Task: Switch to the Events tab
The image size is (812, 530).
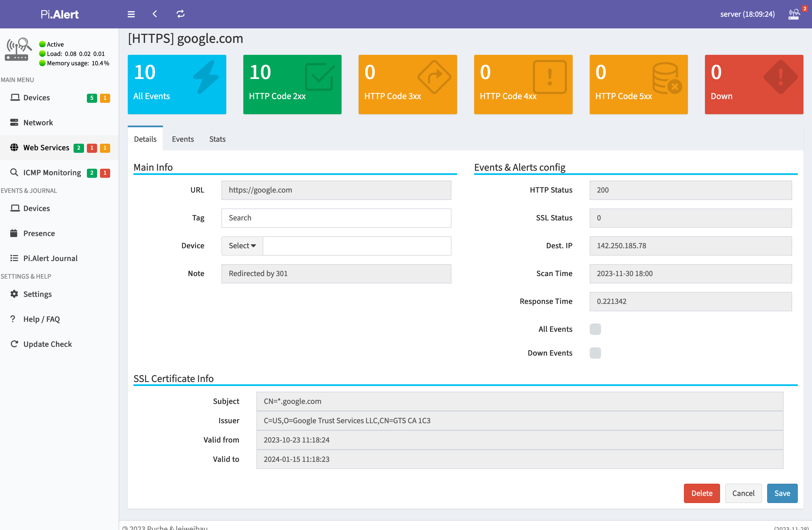Action: click(183, 139)
